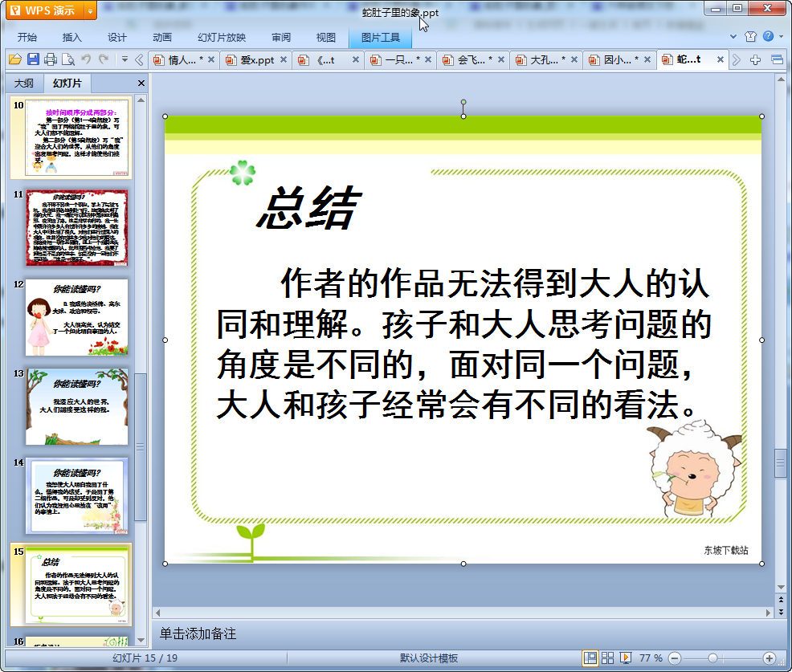Click 单击添加备注 notes field
The image size is (792, 672).
click(198, 633)
